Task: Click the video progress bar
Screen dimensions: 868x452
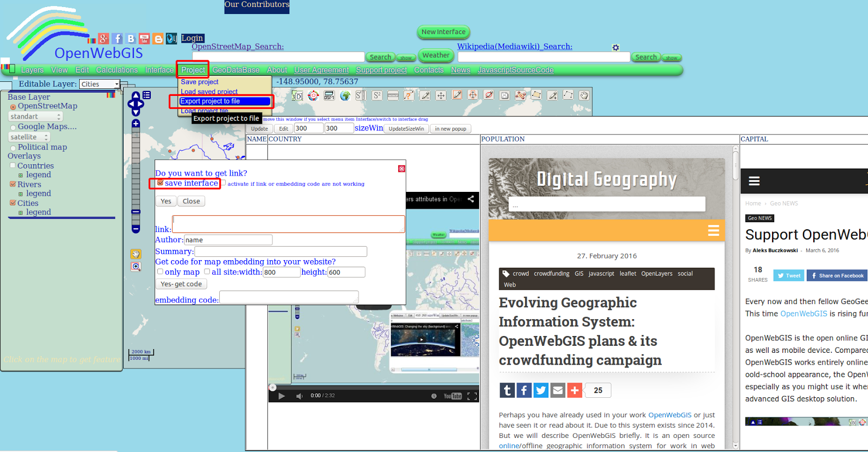Action: (x=374, y=387)
